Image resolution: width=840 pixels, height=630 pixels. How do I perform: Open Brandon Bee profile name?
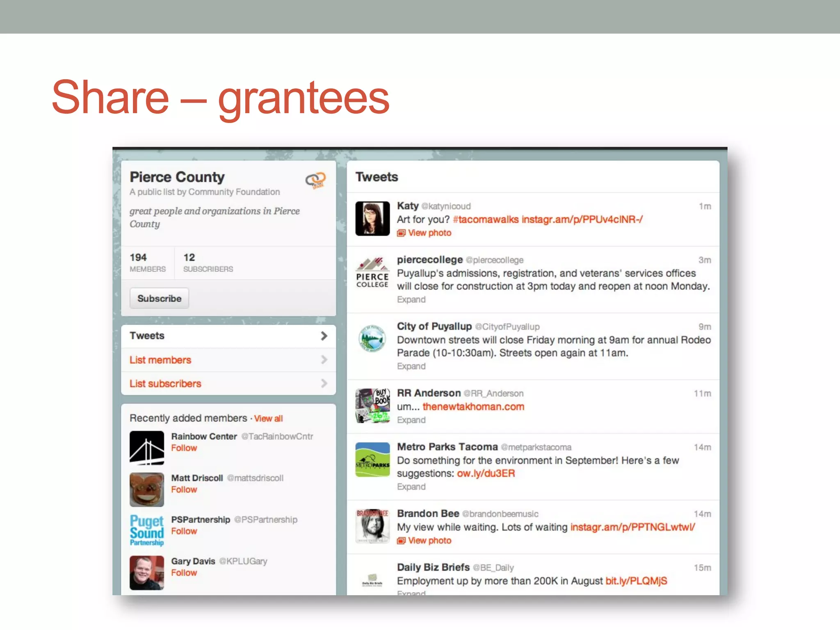click(x=428, y=514)
